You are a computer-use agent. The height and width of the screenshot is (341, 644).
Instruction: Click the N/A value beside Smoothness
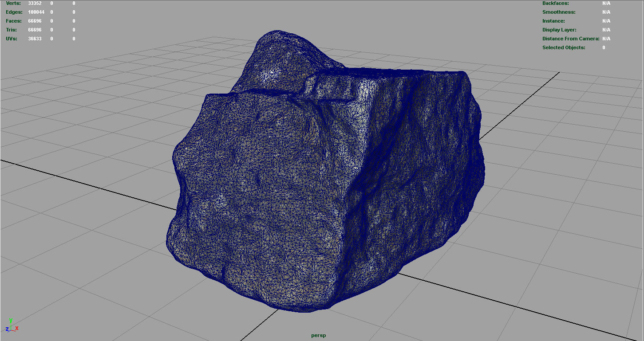click(606, 12)
